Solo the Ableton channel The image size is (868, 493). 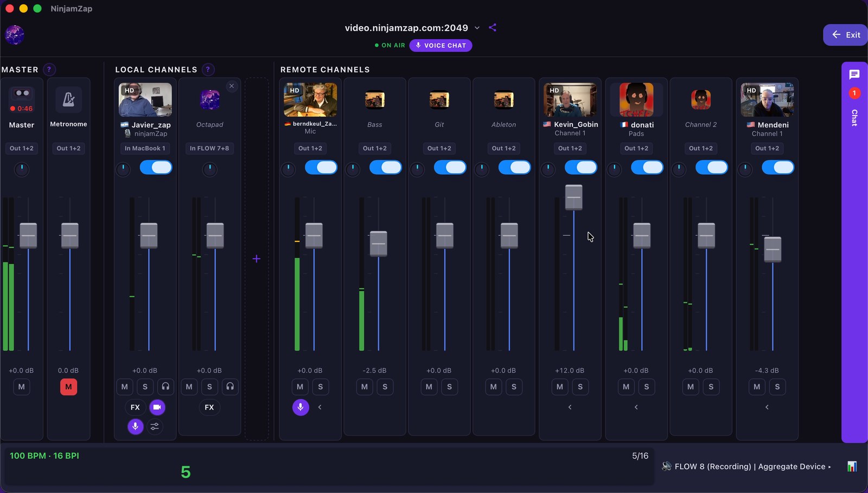click(x=514, y=387)
